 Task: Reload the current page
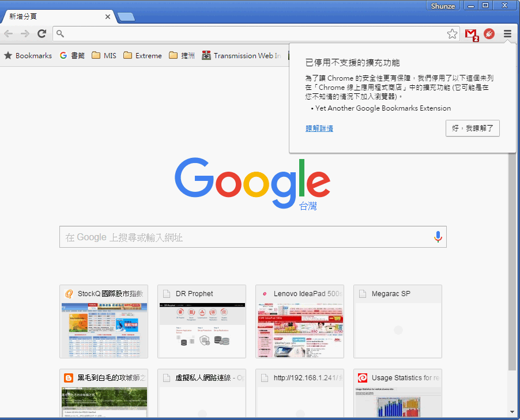point(42,33)
